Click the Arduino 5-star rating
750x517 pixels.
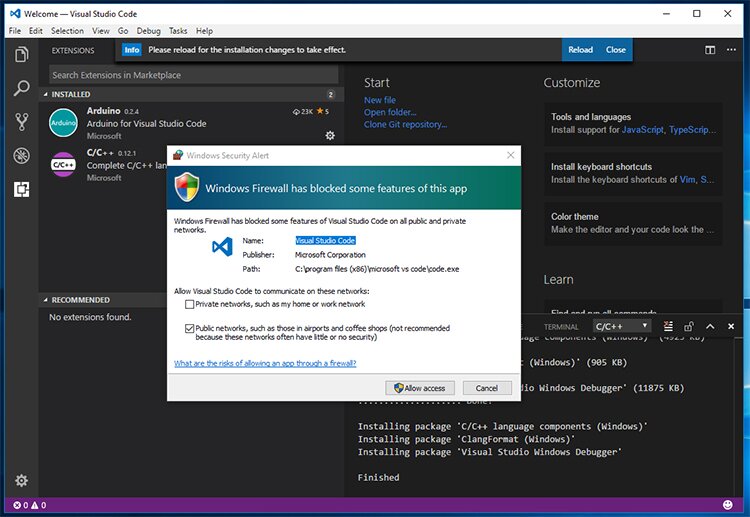[x=323, y=111]
